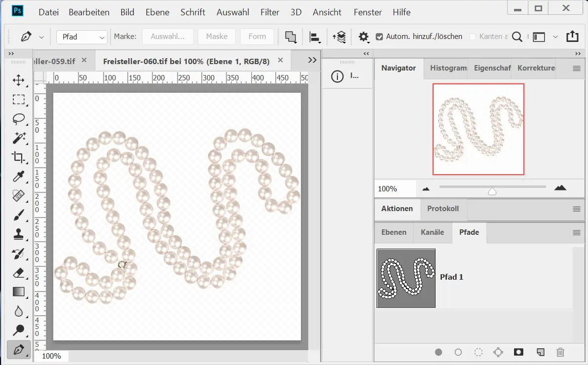Fill path with foreground color icon
Image resolution: width=588 pixels, height=365 pixels.
(439, 352)
